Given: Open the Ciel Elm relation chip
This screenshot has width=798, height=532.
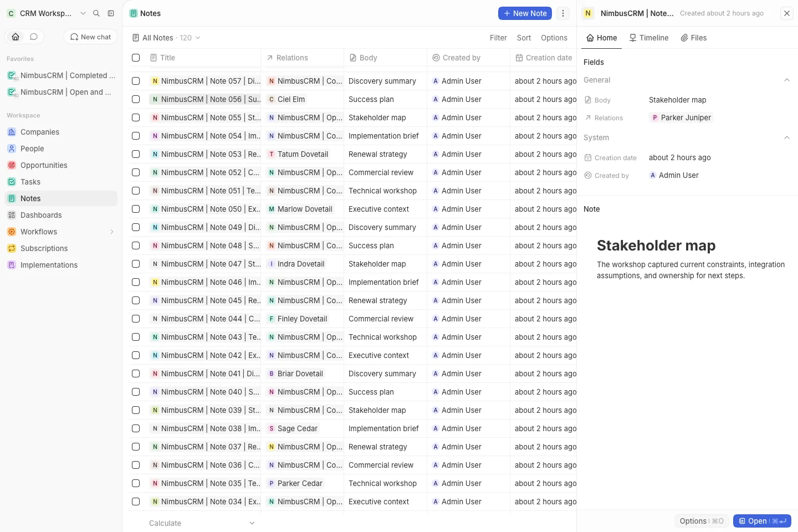Looking at the screenshot, I should tap(287, 99).
